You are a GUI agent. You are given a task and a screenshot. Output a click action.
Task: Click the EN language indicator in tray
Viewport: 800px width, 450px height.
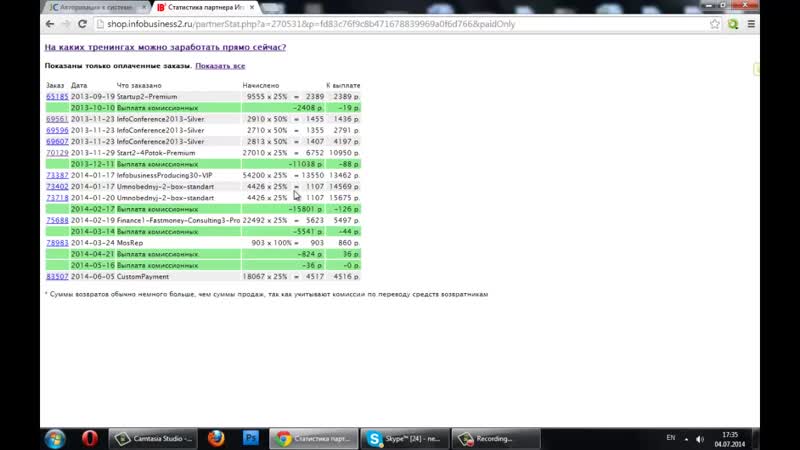[x=670, y=438]
